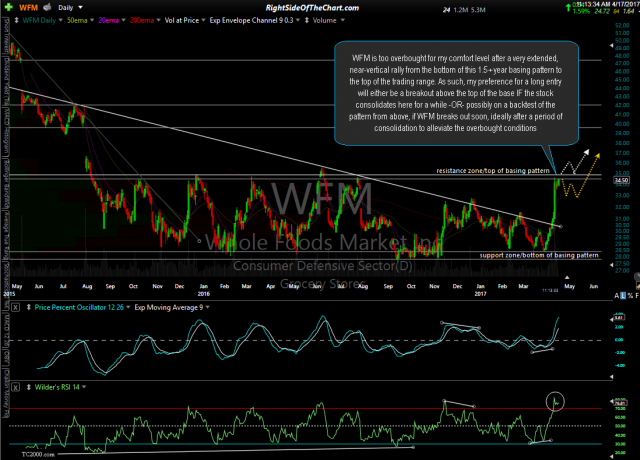Viewport: 640px width, 460px height.
Task: Toggle the L logarithmic scale button
Action: click(623, 296)
